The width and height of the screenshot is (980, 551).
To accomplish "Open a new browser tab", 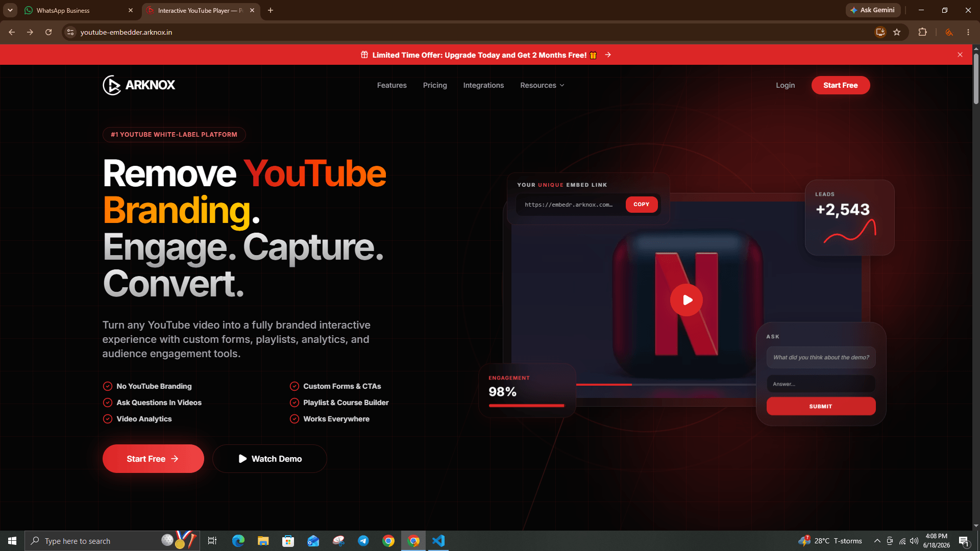I will coord(271,10).
